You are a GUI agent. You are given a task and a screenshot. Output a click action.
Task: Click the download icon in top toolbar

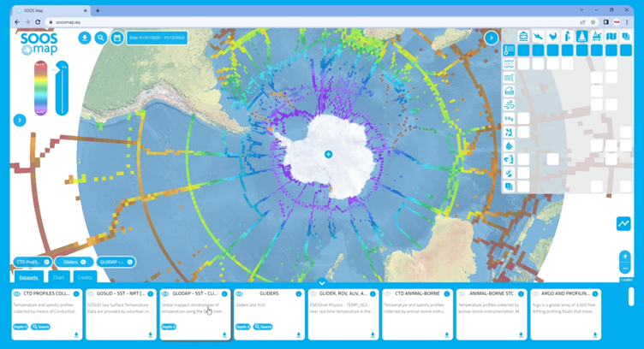tap(85, 38)
